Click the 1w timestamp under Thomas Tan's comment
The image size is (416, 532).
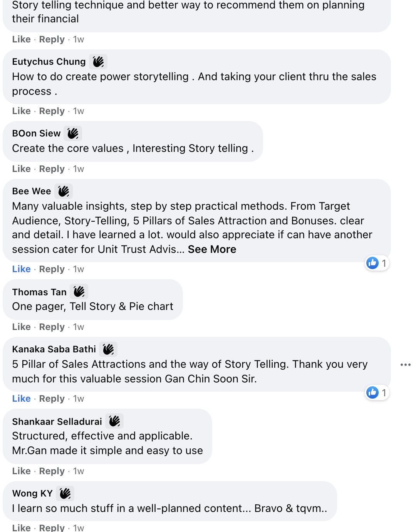coord(79,327)
